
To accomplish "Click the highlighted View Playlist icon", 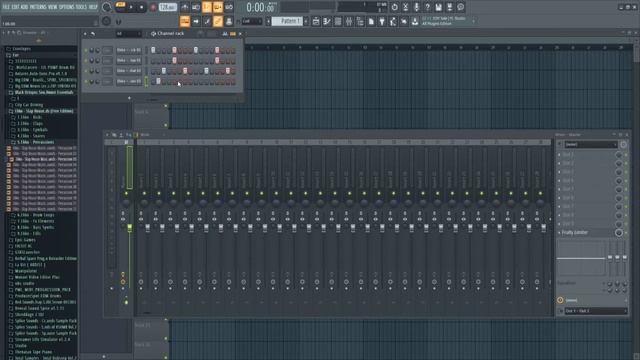I will [x=185, y=21].
